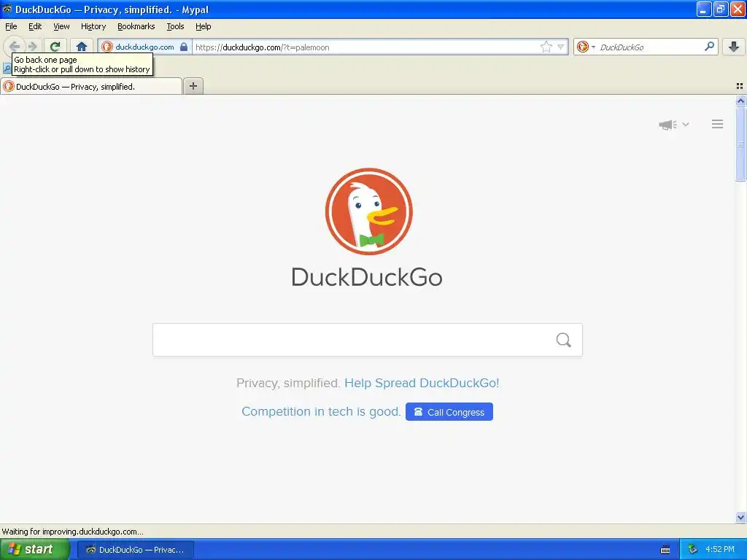
Task: Click the scrollbar down arrow
Action: click(x=740, y=517)
